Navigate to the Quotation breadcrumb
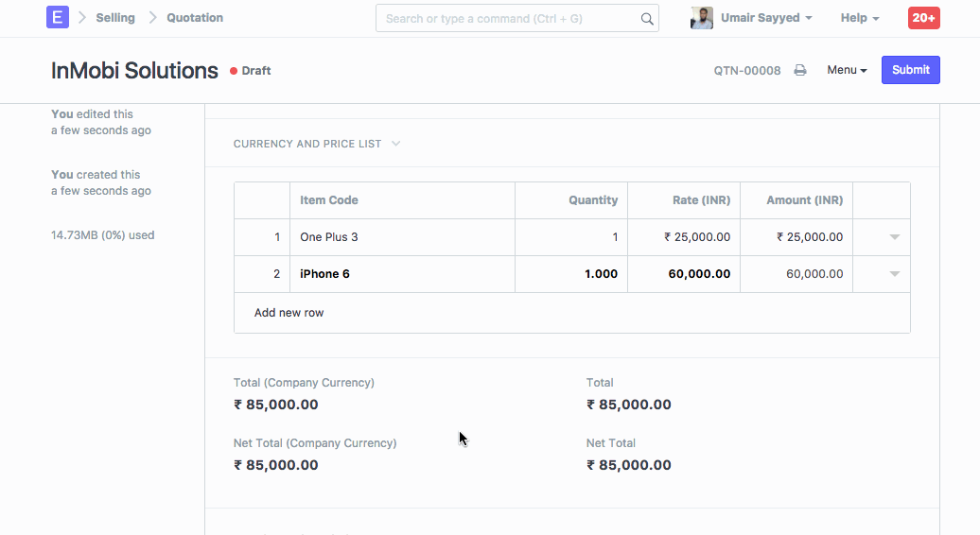This screenshot has width=980, height=535. 195,18
